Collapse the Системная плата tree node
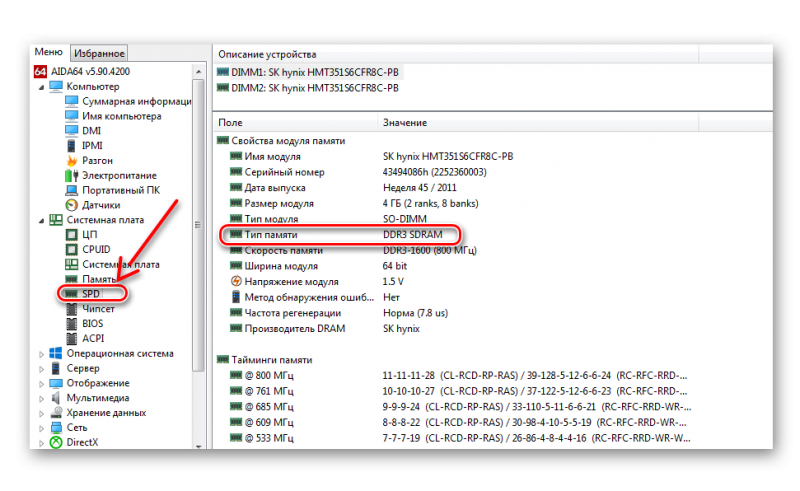 pyautogui.click(x=41, y=220)
